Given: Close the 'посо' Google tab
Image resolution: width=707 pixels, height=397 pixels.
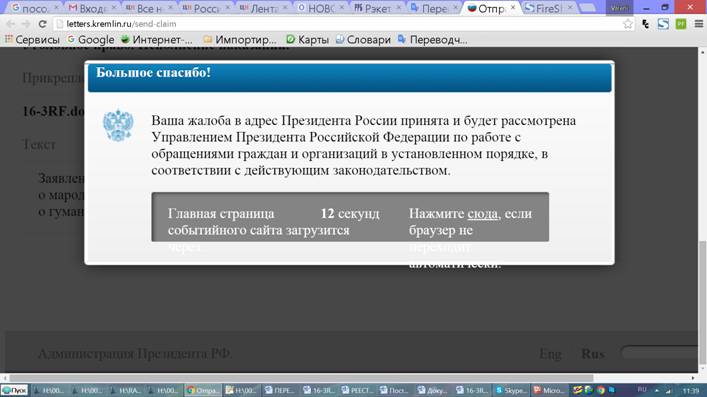Looking at the screenshot, I should pos(56,7).
